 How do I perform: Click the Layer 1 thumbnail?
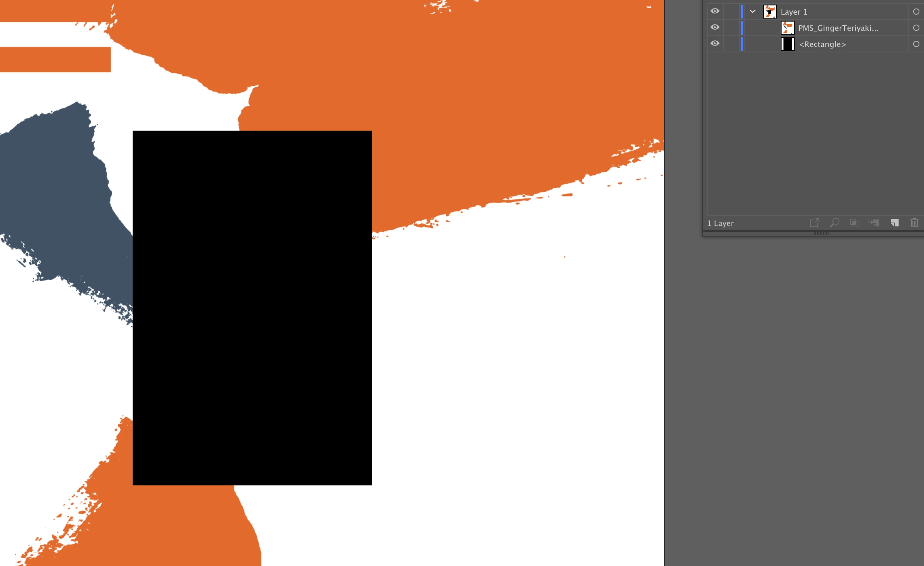pos(770,12)
